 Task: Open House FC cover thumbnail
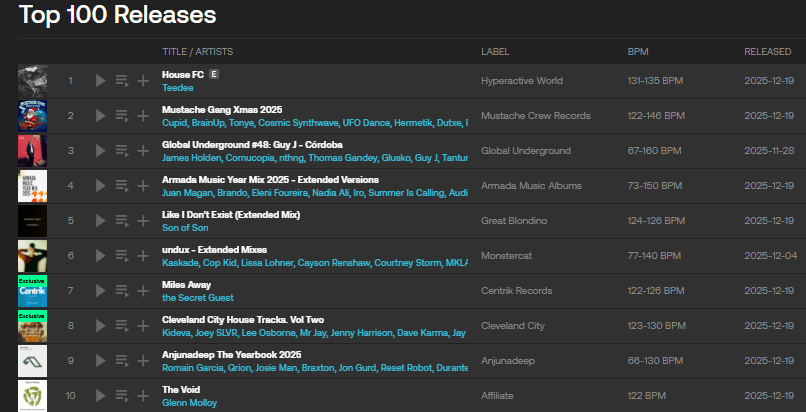point(32,81)
